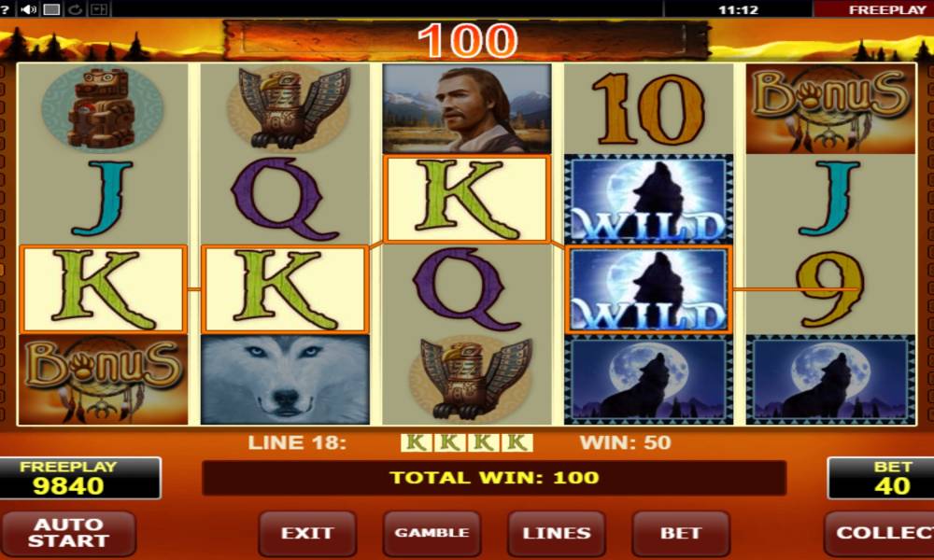
Task: Open the GAMBLE feature
Action: click(432, 533)
